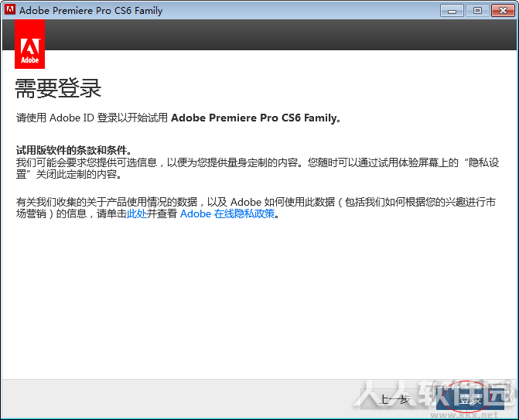Click the 登录 sign-in button
The width and height of the screenshot is (519, 420).
click(x=470, y=399)
